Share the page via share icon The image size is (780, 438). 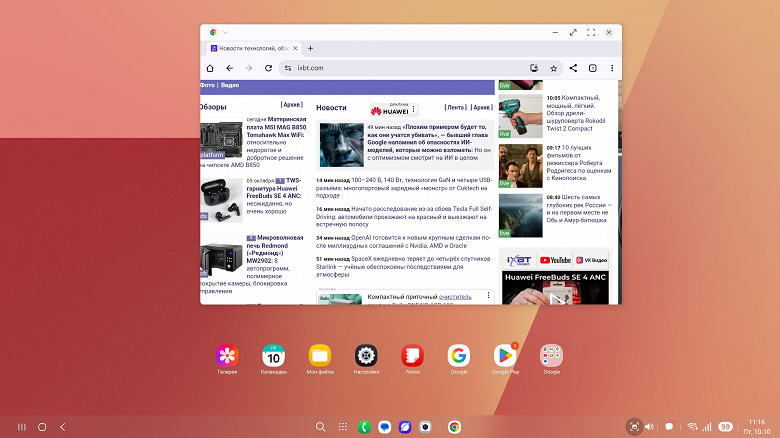click(573, 68)
